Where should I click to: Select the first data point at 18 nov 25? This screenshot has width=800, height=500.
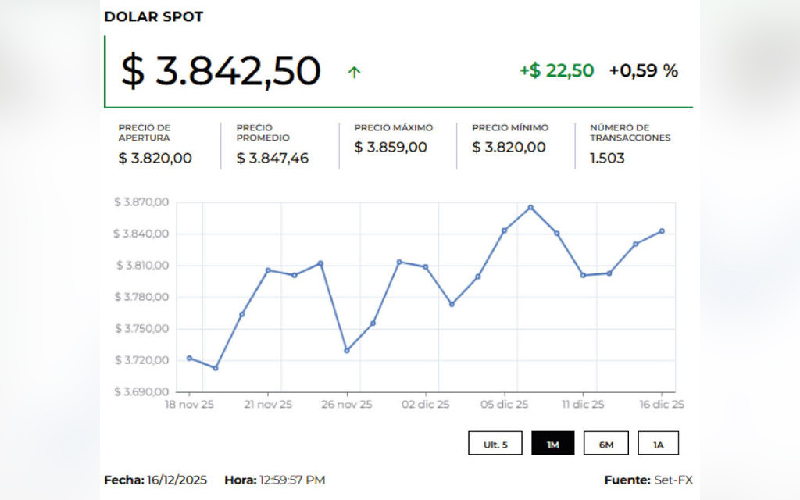coord(189,358)
